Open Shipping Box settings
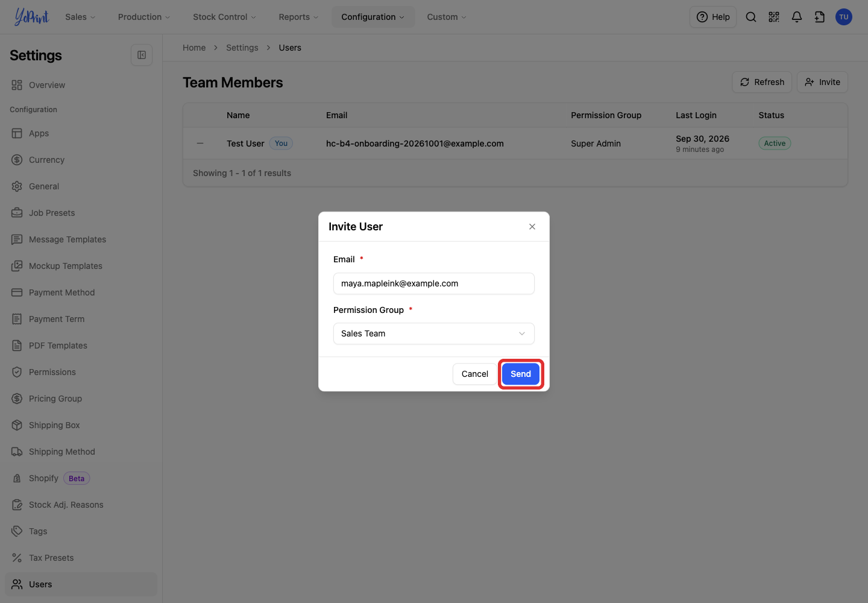This screenshot has height=603, width=868. 81,425
